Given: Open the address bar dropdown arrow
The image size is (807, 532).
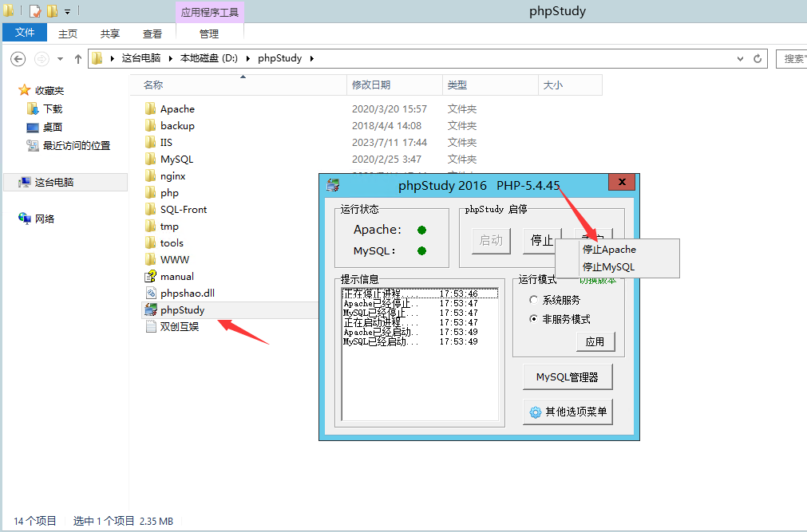Looking at the screenshot, I should 740,58.
